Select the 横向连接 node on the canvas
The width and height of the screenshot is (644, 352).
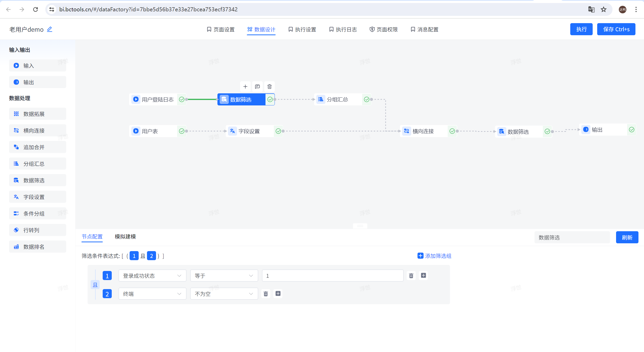coord(423,131)
